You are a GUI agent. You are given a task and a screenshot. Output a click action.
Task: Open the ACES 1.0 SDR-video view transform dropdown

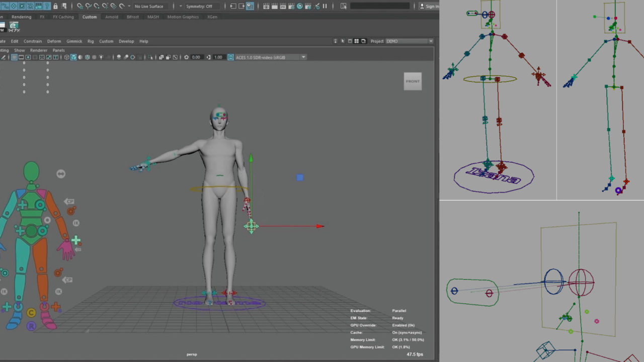303,57
